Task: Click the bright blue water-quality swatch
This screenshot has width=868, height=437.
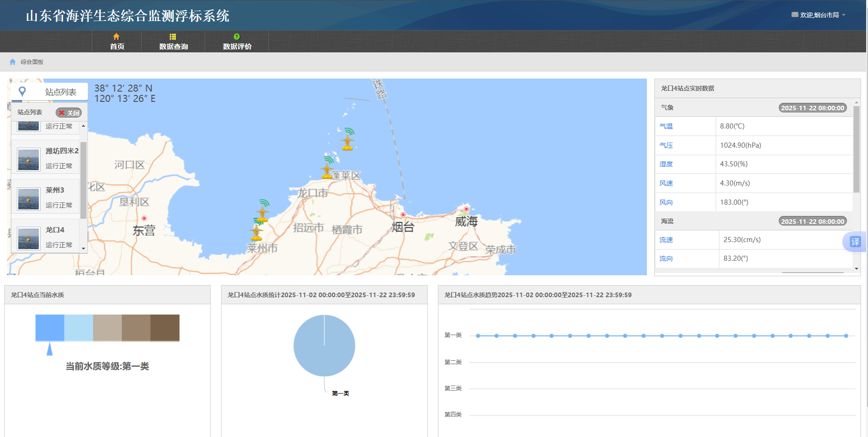Action: pos(50,328)
